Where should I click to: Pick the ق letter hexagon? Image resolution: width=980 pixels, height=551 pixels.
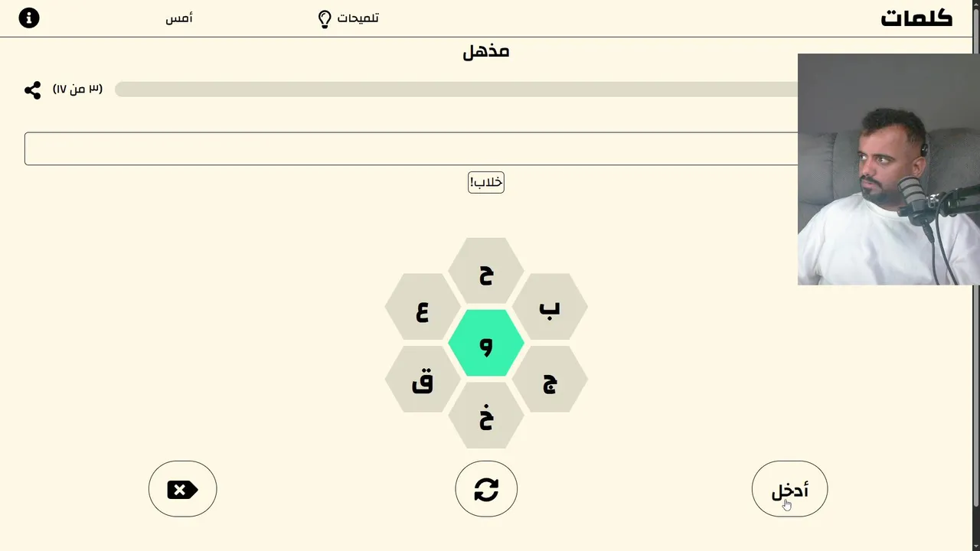423,380
